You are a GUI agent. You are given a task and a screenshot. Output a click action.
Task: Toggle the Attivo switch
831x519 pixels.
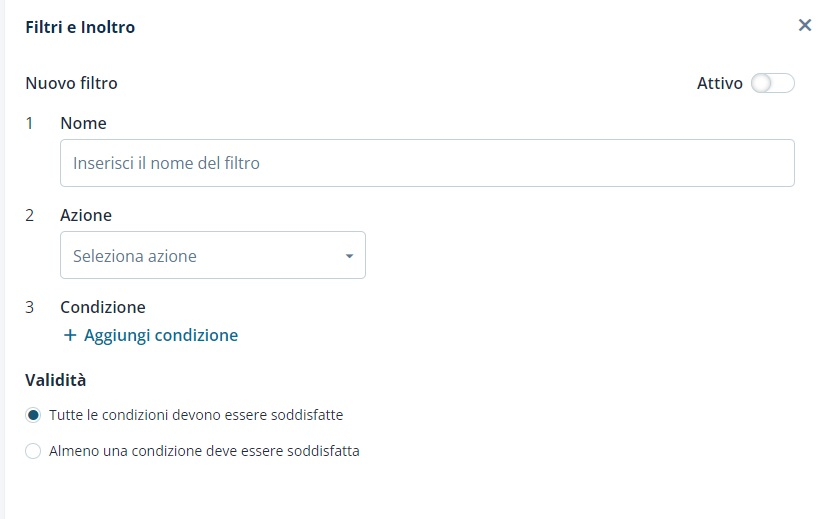pos(773,84)
